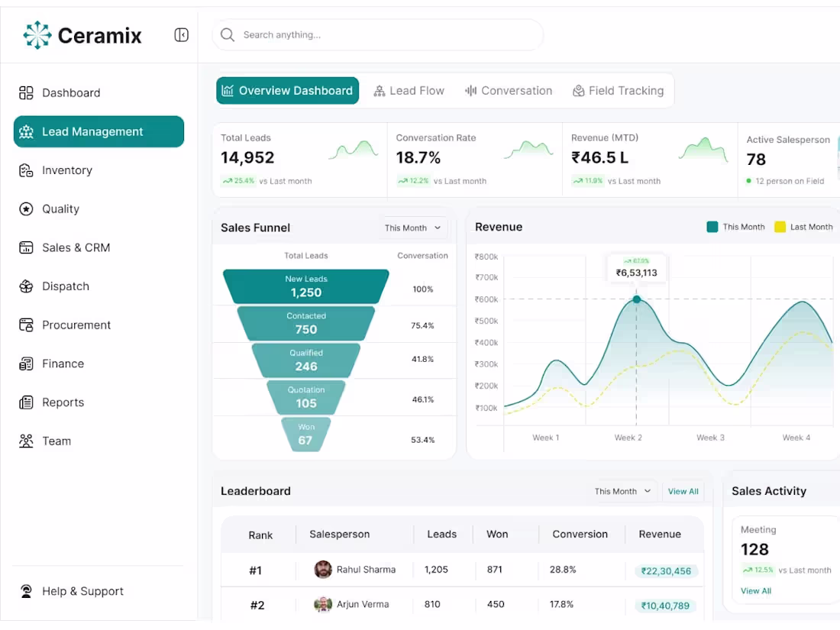The image size is (840, 630).
Task: Open Team from the sidebar menu
Action: click(99, 441)
